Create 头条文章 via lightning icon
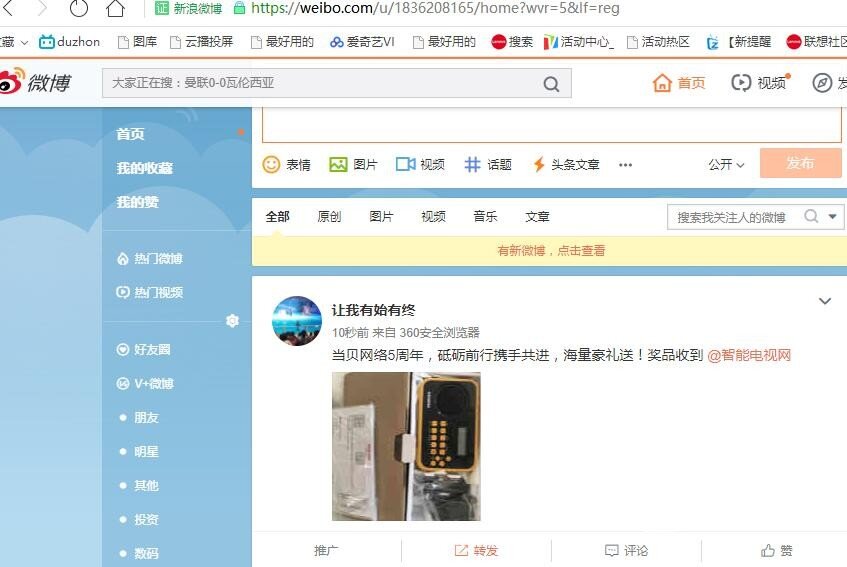Screen dimensions: 847x567 click(566, 164)
